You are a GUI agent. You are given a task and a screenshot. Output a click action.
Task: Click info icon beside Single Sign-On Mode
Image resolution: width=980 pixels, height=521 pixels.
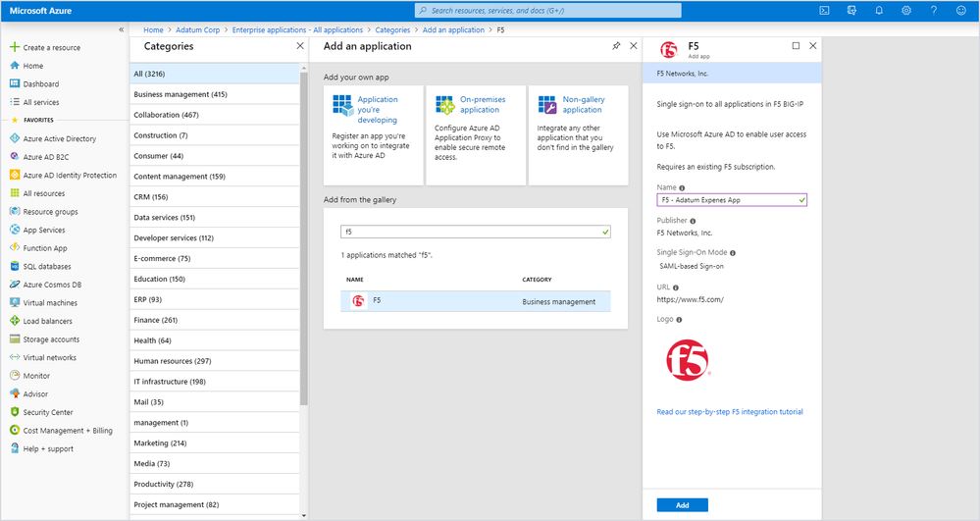pos(733,253)
